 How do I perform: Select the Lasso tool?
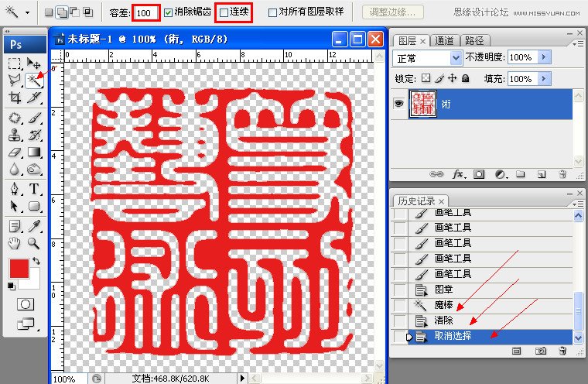[14, 81]
